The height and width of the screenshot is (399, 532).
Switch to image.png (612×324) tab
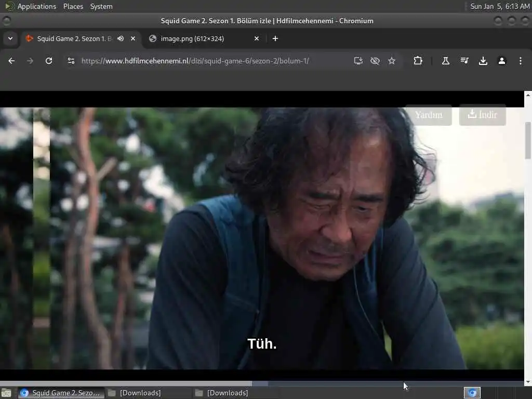[x=204, y=38]
